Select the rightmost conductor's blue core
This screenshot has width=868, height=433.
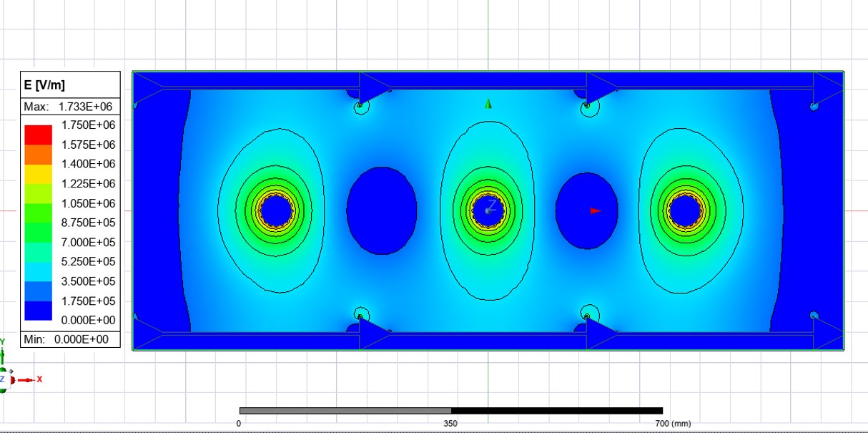pyautogui.click(x=684, y=210)
